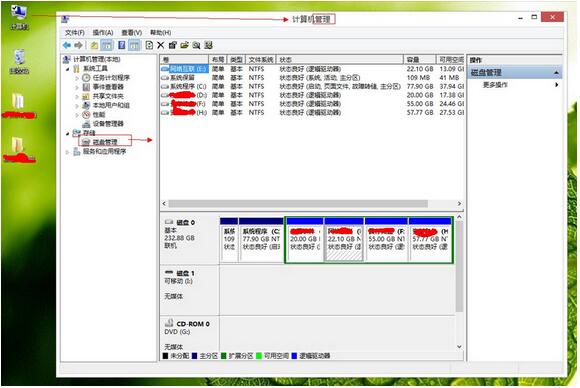Click the Back arrow in the toolbar
580x388 pixels.
67,45
